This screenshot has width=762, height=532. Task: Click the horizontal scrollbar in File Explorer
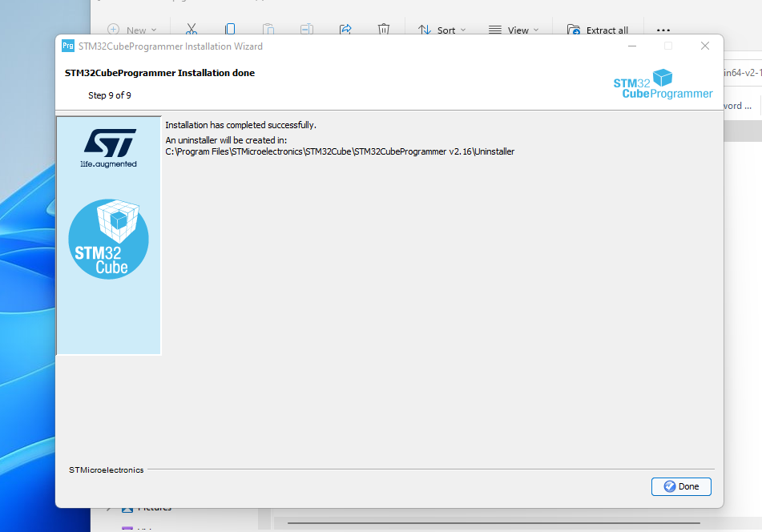[494, 523]
